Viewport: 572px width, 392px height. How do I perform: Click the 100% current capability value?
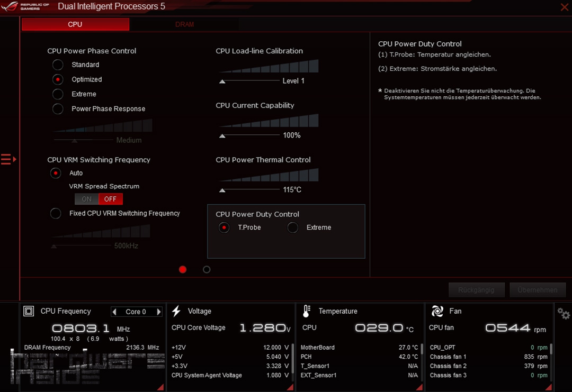click(292, 135)
